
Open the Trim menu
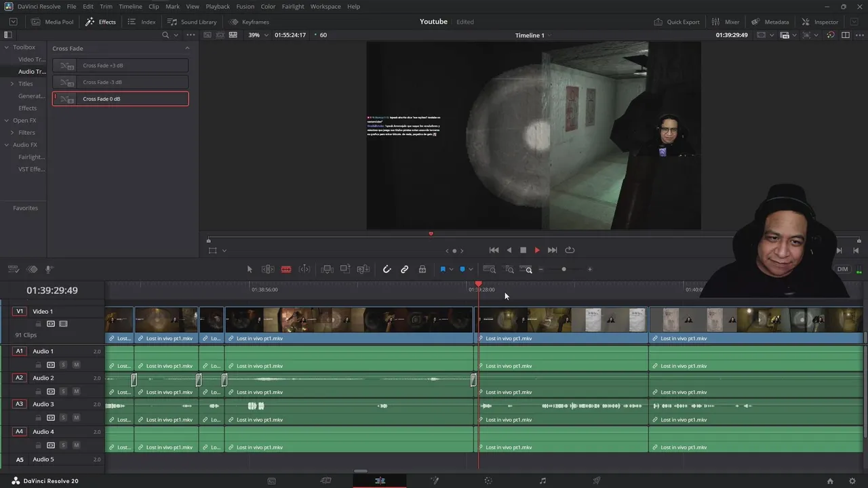pos(106,6)
